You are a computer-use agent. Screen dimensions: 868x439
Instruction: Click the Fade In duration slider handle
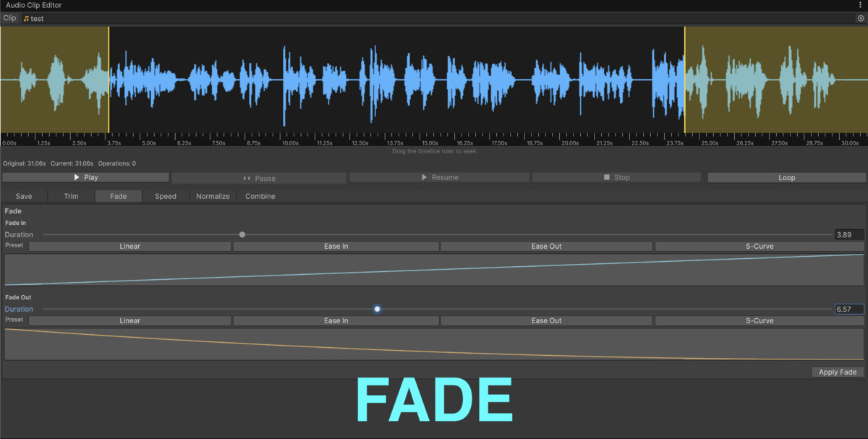click(x=242, y=234)
